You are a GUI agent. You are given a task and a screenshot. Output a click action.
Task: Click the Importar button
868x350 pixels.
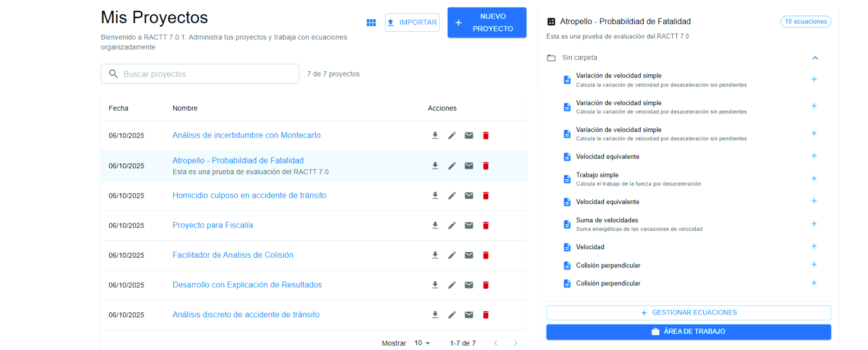click(x=412, y=22)
